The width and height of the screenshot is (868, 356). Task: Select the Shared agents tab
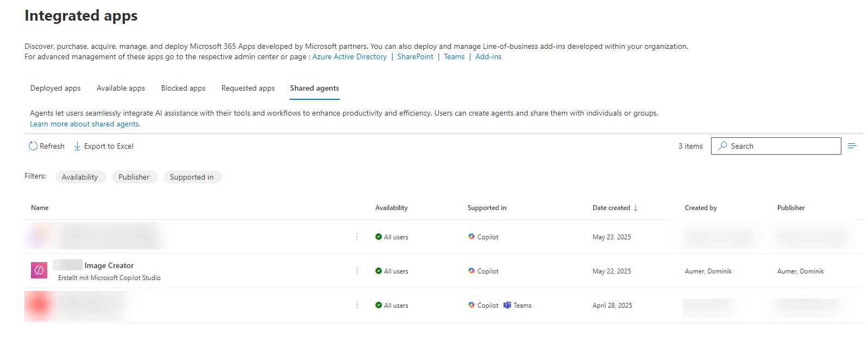(315, 88)
